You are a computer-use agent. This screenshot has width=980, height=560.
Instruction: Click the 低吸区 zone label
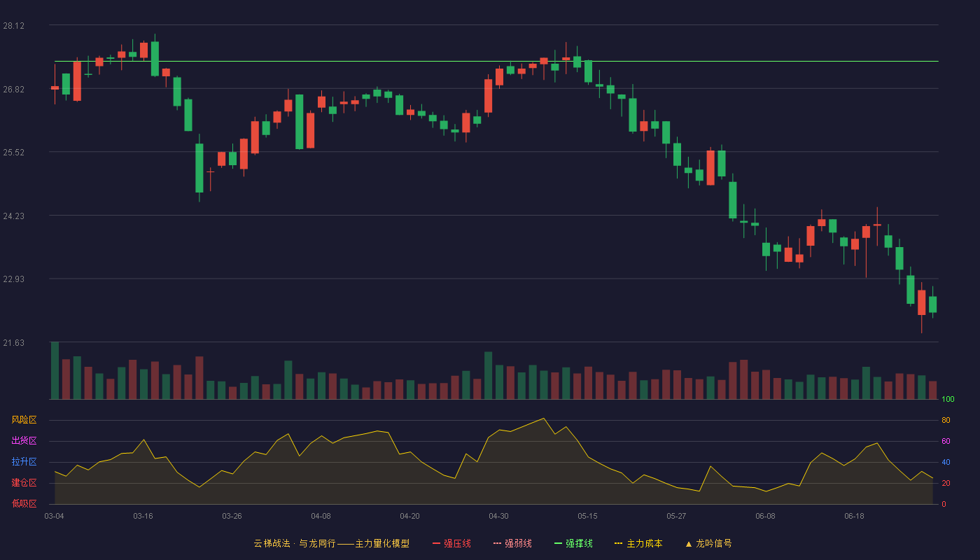pyautogui.click(x=24, y=503)
